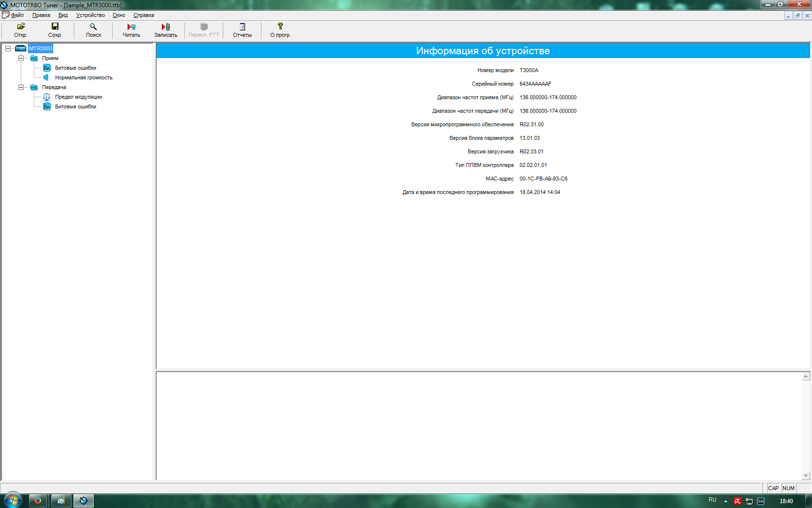Restore the inner document window

pos(797,15)
